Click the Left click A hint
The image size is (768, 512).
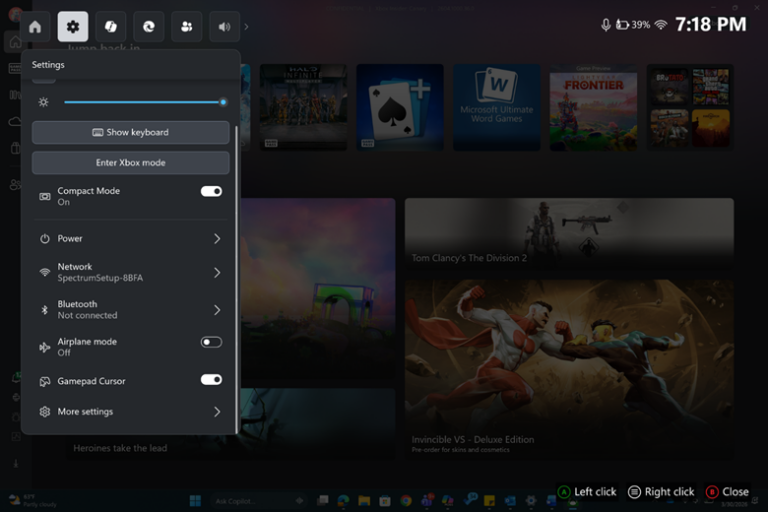pos(587,491)
